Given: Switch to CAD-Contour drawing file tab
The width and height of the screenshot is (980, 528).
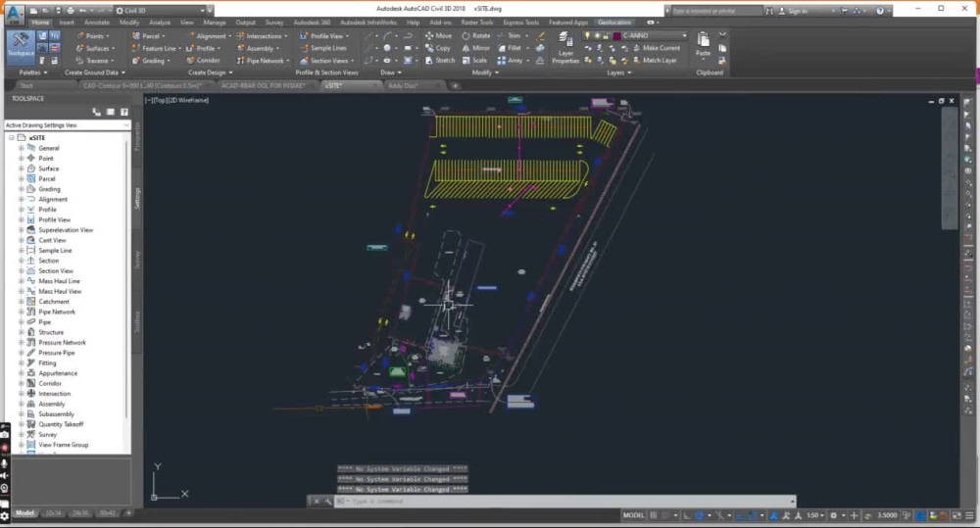Looking at the screenshot, I should (x=142, y=85).
